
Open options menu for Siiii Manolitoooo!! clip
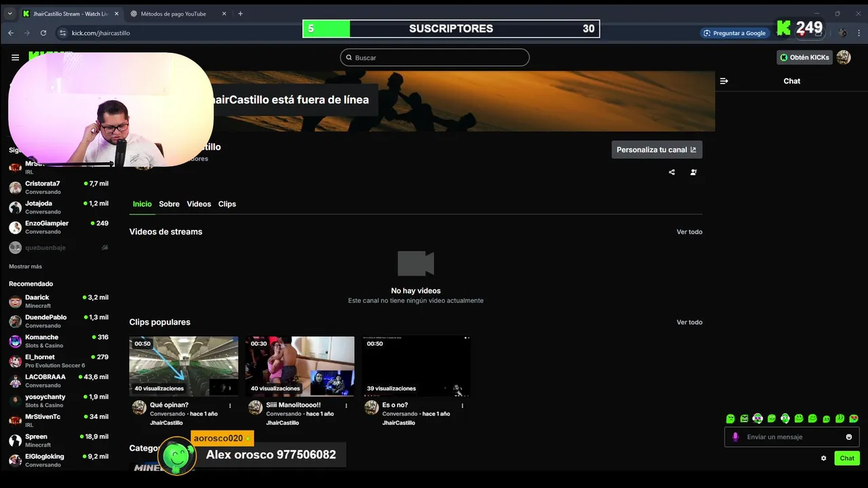click(347, 406)
